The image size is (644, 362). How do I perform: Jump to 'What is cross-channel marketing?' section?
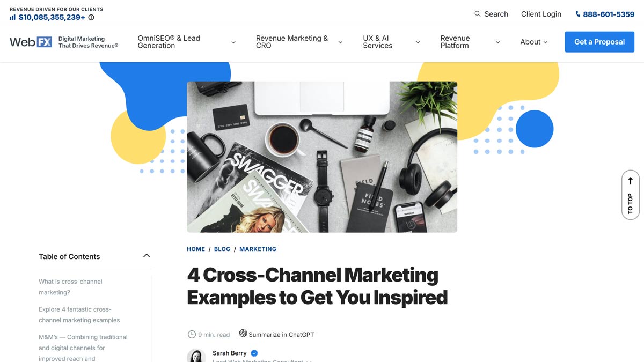[70, 287]
